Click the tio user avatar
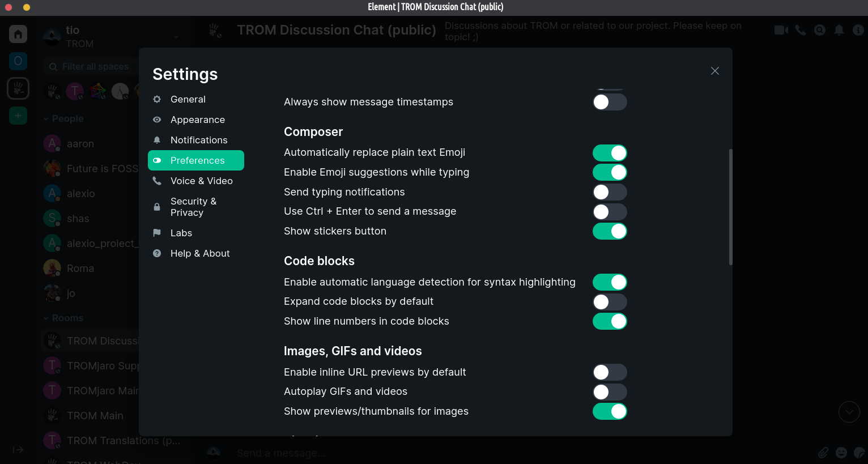The height and width of the screenshot is (464, 868). click(52, 36)
